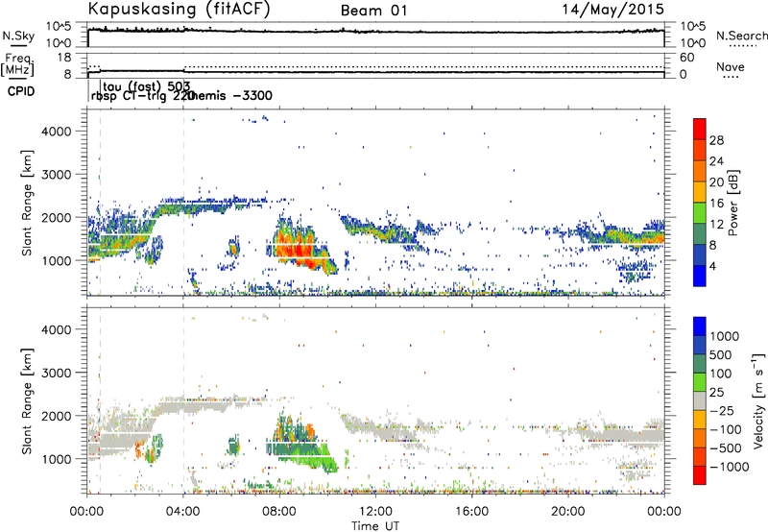Click the blue bottom power colorbar swatch
The image size is (768, 532).
[700, 276]
